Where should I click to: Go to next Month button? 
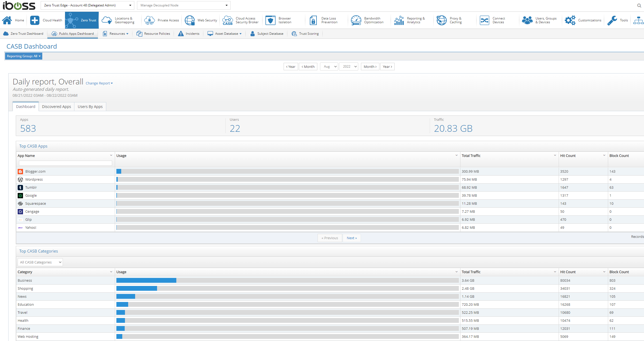pos(370,67)
